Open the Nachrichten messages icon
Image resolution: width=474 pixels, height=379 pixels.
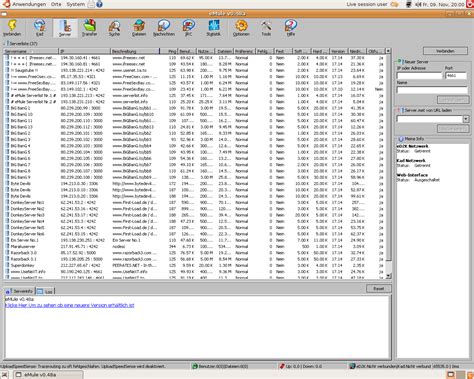click(164, 28)
